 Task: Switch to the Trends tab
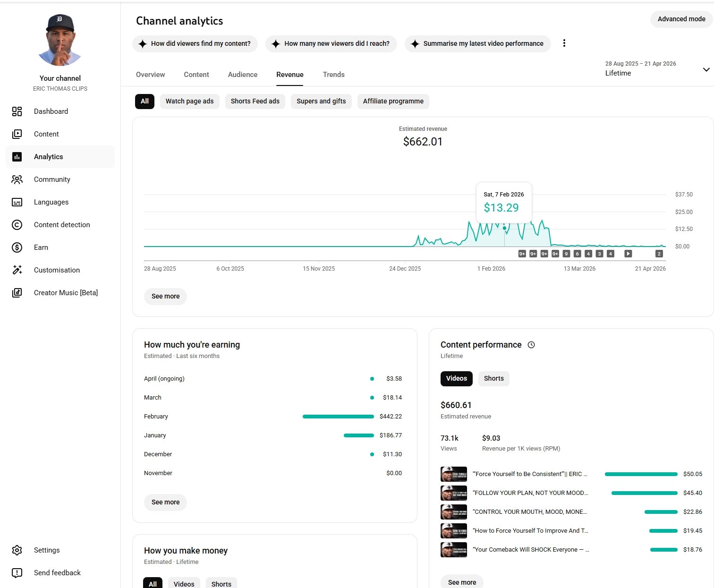point(333,75)
